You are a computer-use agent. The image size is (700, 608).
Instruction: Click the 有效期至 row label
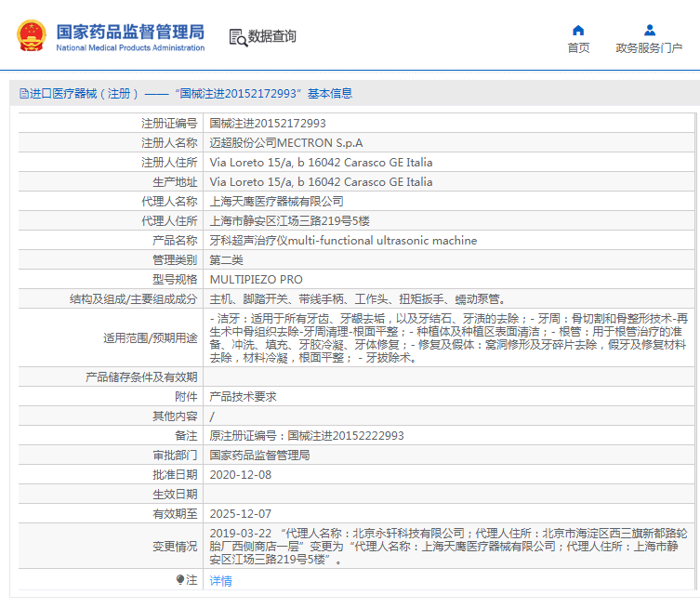coord(175,514)
